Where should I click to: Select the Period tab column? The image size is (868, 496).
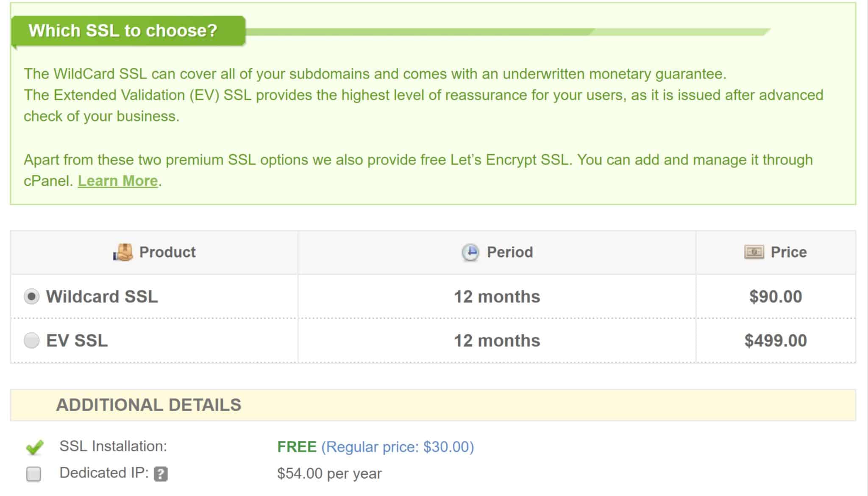tap(497, 251)
